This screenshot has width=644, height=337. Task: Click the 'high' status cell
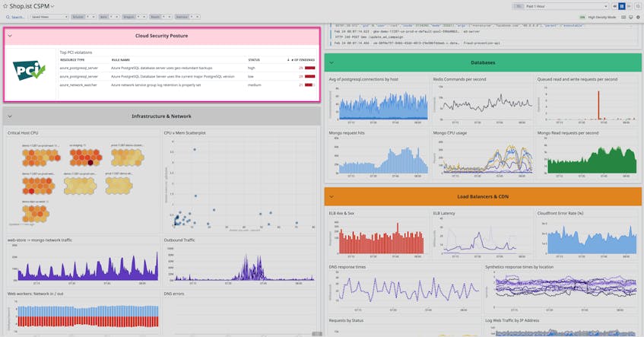click(252, 68)
